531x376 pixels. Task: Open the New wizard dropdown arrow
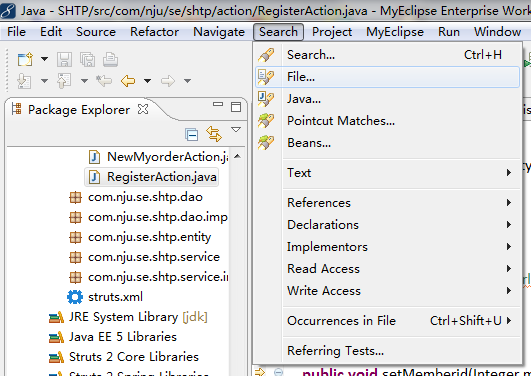tap(44, 59)
